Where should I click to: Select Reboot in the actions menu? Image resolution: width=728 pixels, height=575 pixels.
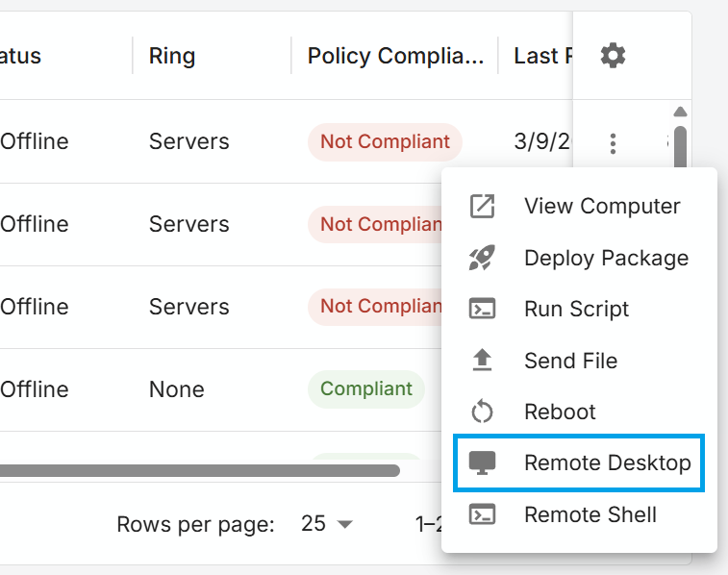coord(560,412)
